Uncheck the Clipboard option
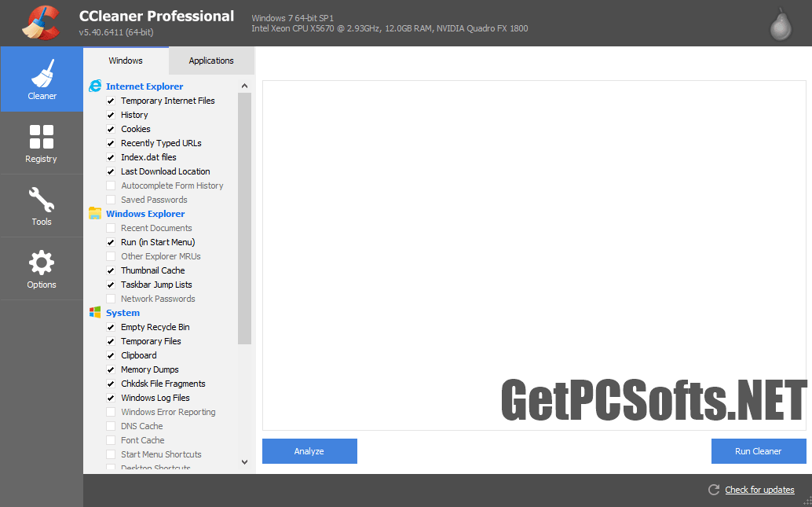 111,355
